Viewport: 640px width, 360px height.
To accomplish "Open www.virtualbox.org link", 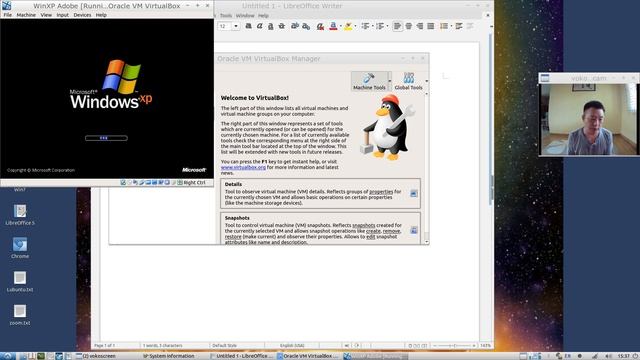I will tap(243, 167).
